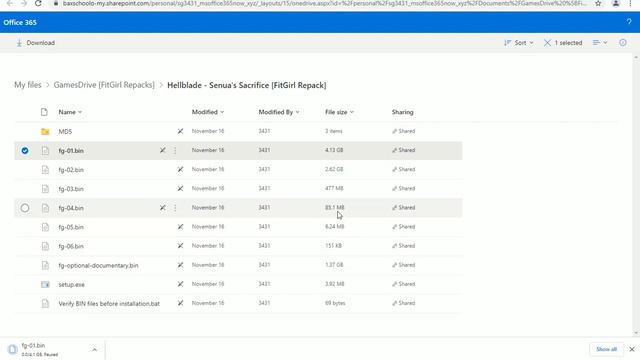This screenshot has height=360, width=640.
Task: Click the 4.13 GB file size cell
Action: point(334,150)
